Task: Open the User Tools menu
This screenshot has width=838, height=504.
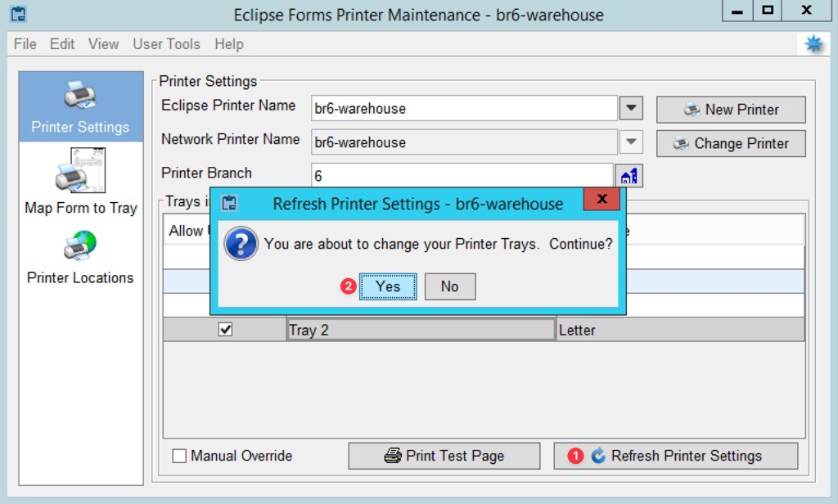Action: (x=166, y=44)
